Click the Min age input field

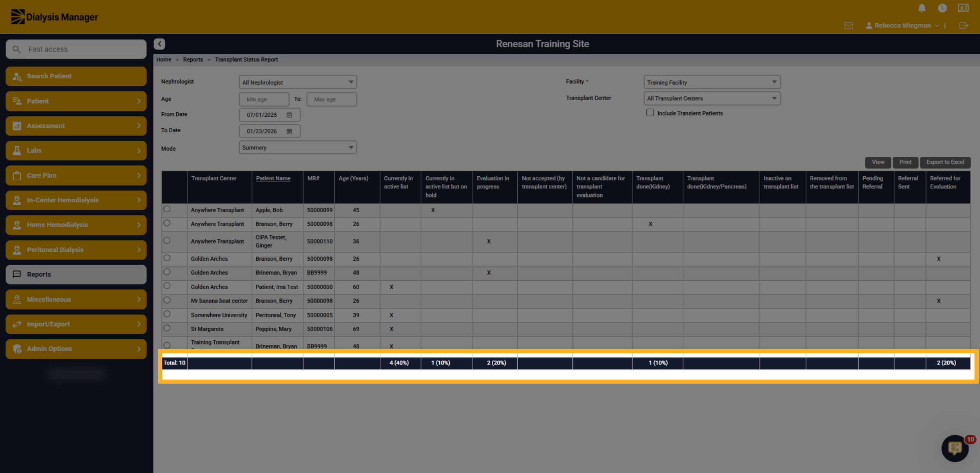pyautogui.click(x=264, y=99)
